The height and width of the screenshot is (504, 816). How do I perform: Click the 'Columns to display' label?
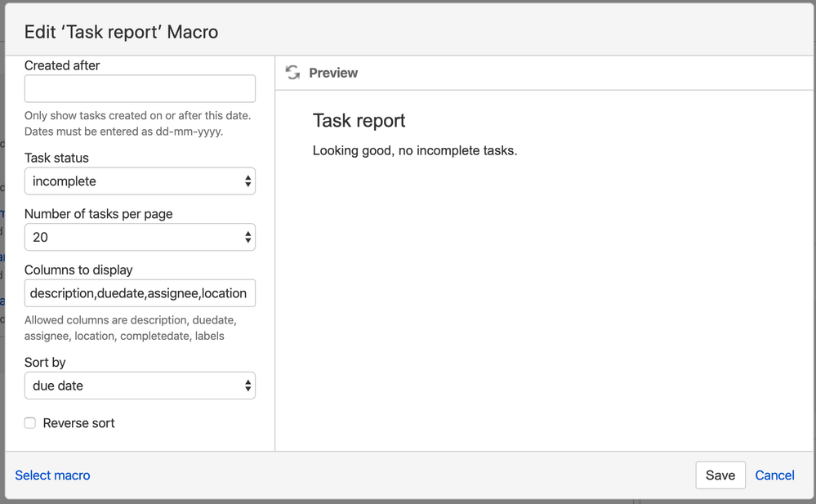78,270
